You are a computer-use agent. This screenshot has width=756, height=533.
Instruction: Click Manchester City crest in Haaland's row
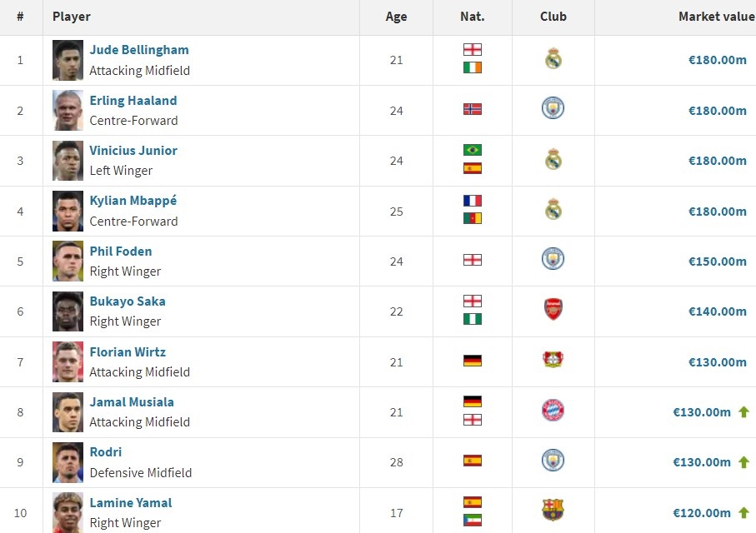coord(553,108)
